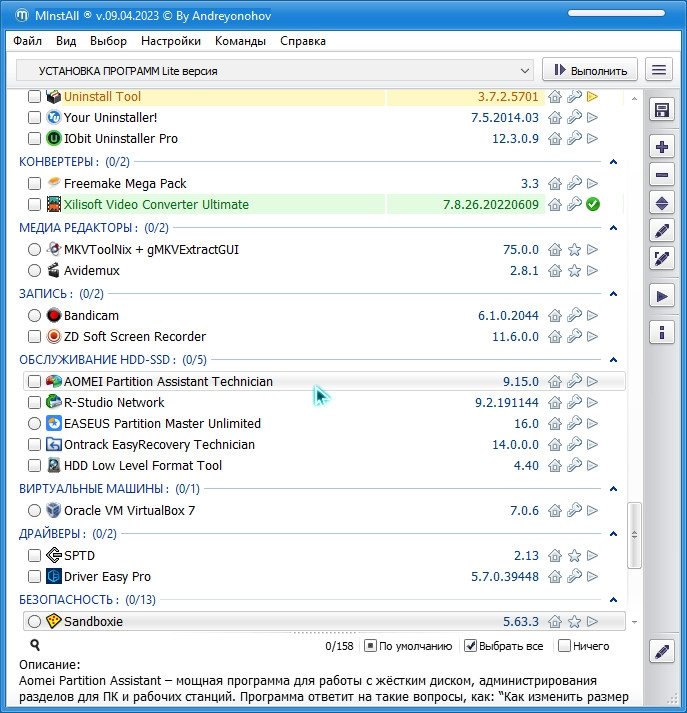This screenshot has height=713, width=687.
Task: Click the save (floppy disk) icon in sidebar
Action: [662, 110]
